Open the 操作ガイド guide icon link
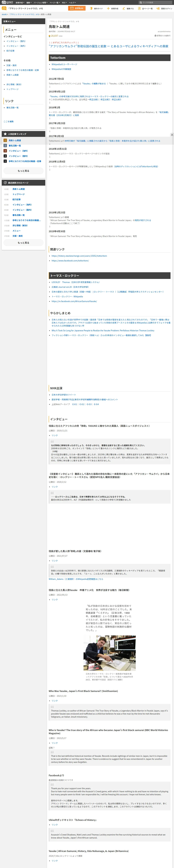 click(x=91, y=8)
